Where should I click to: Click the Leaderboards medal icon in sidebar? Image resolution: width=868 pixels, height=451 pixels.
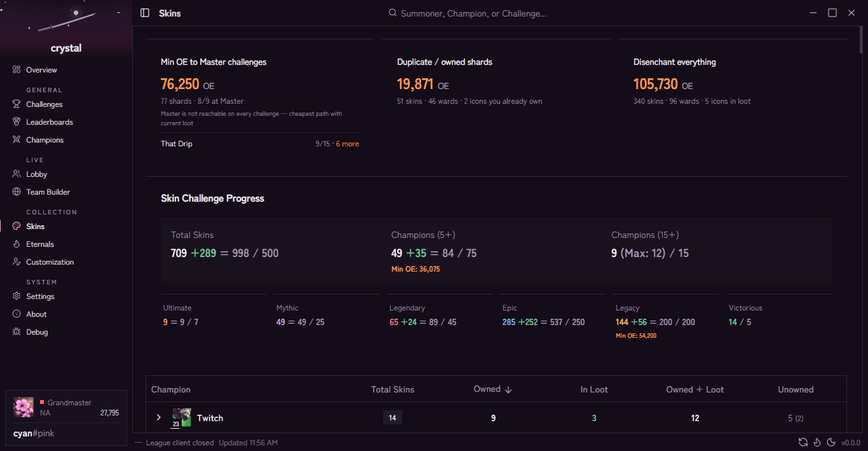pos(17,122)
